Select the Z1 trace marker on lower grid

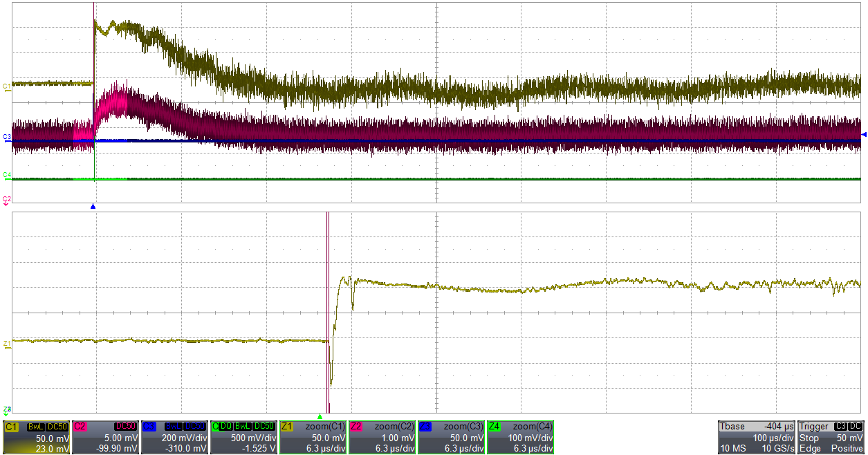[x=7, y=344]
